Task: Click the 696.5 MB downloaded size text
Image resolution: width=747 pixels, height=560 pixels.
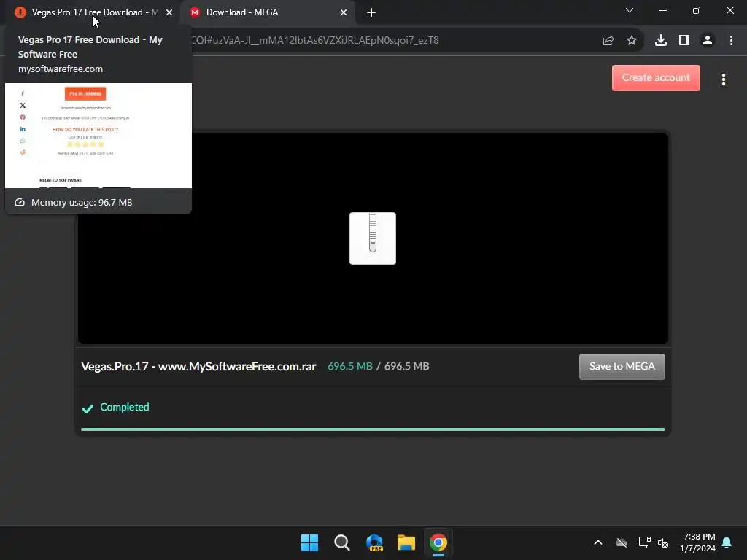Action: [350, 366]
